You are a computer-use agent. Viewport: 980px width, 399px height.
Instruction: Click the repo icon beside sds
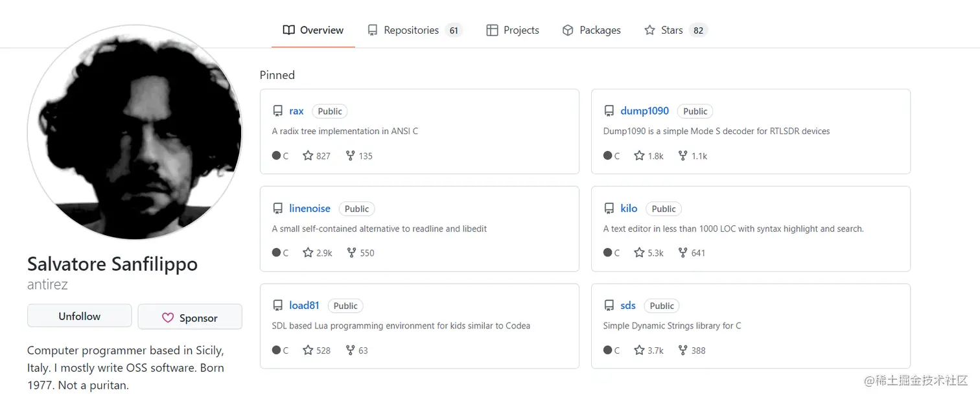[609, 306]
